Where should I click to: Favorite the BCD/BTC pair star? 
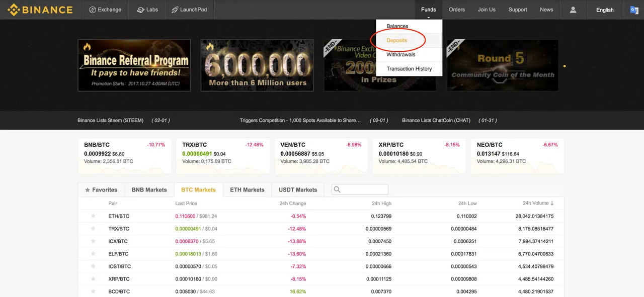tap(93, 291)
